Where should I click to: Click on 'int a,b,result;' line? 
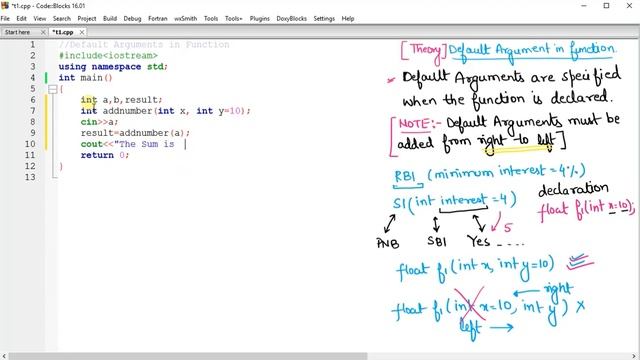click(x=121, y=100)
